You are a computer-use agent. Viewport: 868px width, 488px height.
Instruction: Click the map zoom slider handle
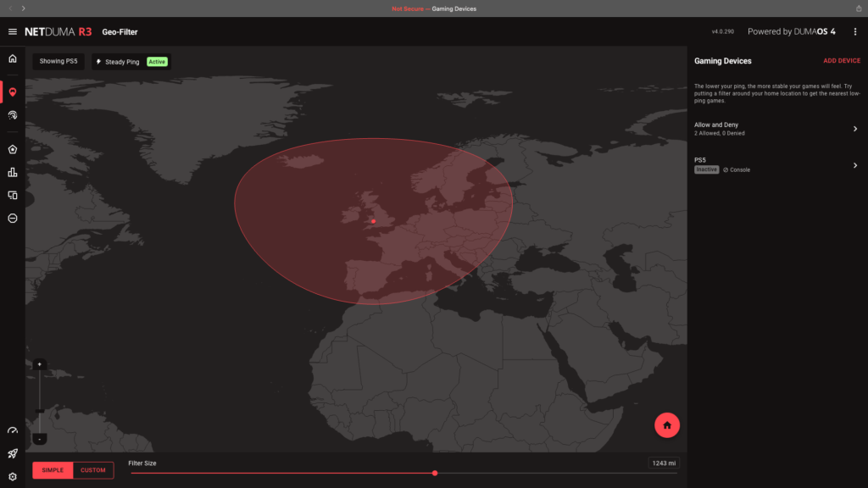click(x=39, y=411)
